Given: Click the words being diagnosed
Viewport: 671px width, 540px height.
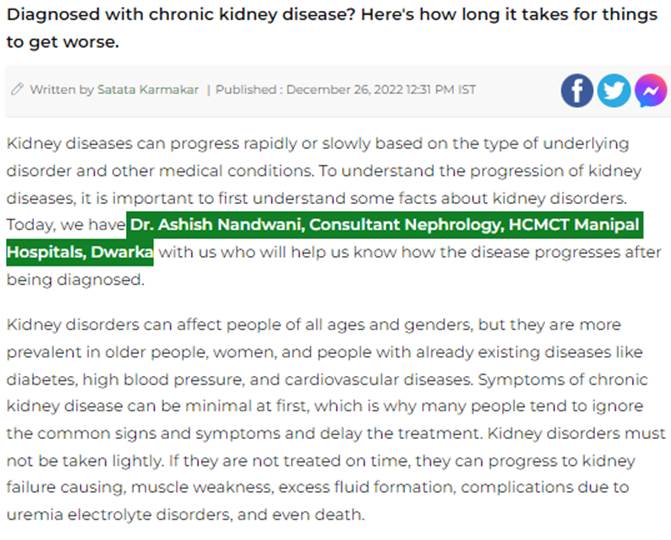Looking at the screenshot, I should tap(75, 279).
